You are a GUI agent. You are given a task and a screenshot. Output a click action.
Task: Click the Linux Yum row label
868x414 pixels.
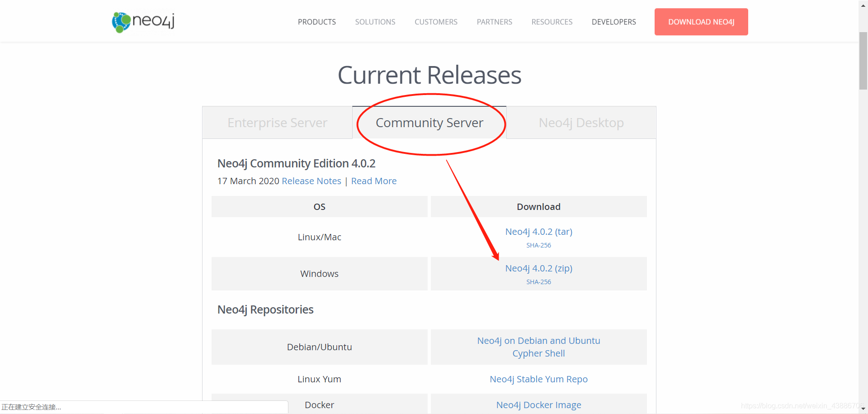[x=319, y=379]
